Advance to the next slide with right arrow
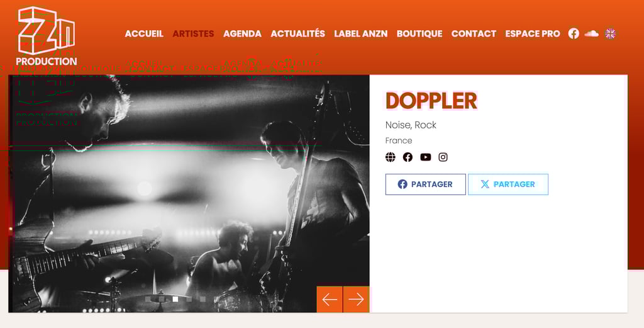 click(356, 299)
